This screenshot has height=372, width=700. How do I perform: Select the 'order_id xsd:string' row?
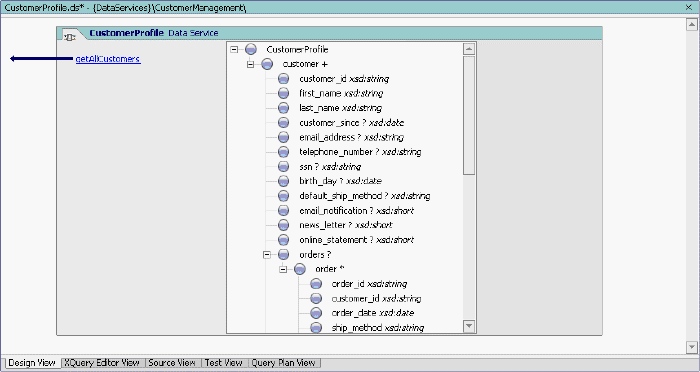click(369, 284)
